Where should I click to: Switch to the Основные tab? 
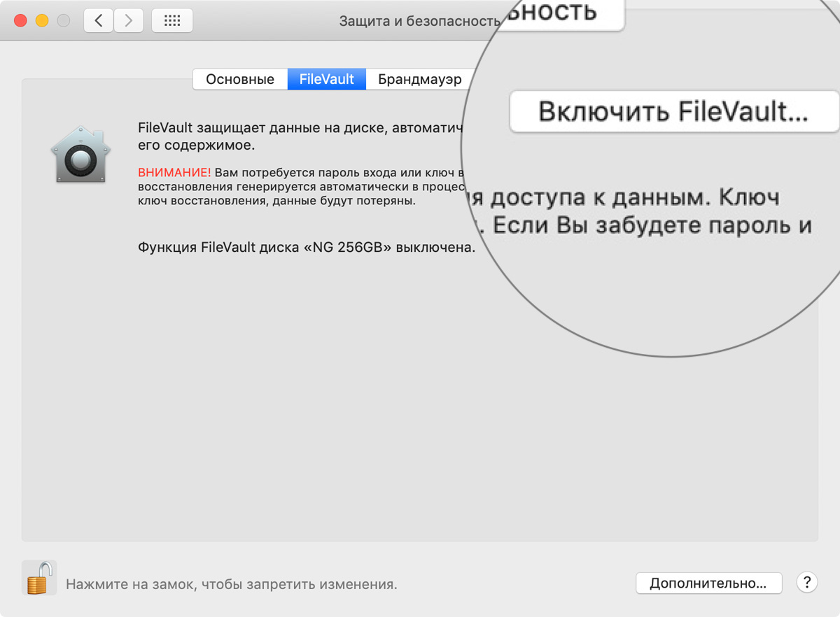click(x=240, y=79)
